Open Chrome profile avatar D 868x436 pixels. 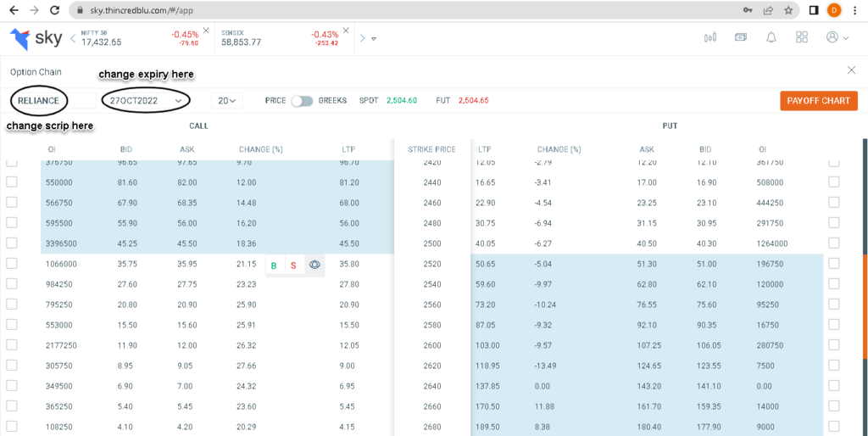tap(834, 10)
